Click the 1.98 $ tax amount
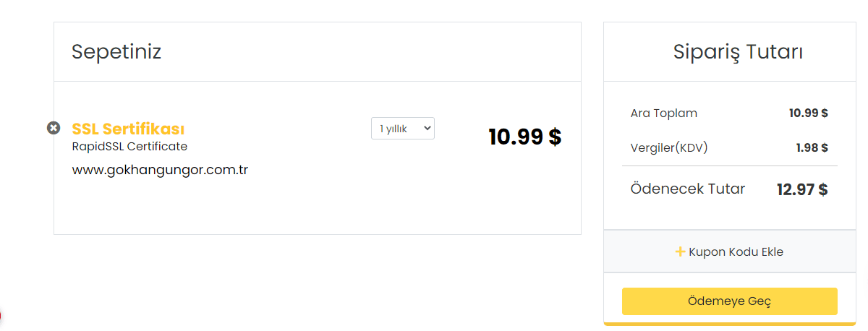 812,147
